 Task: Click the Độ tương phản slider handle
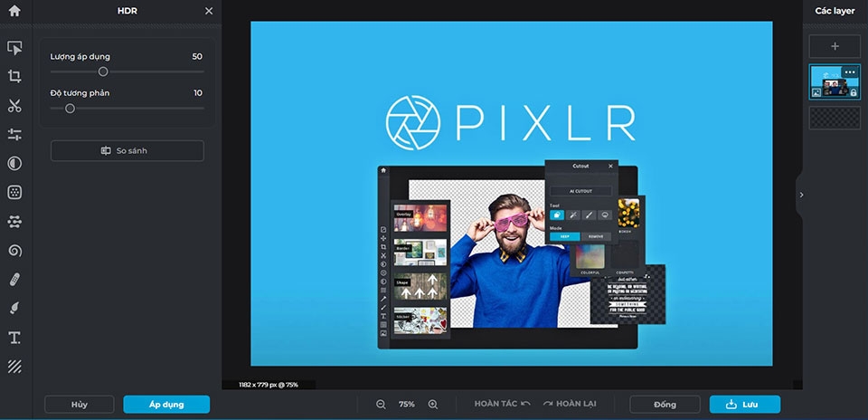click(x=70, y=109)
